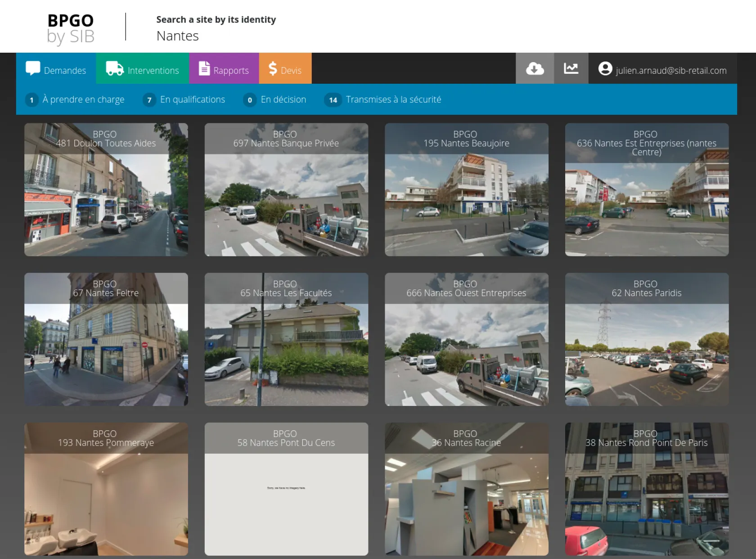The width and height of the screenshot is (756, 559).
Task: Click the truck Interventions icon
Action: (114, 68)
